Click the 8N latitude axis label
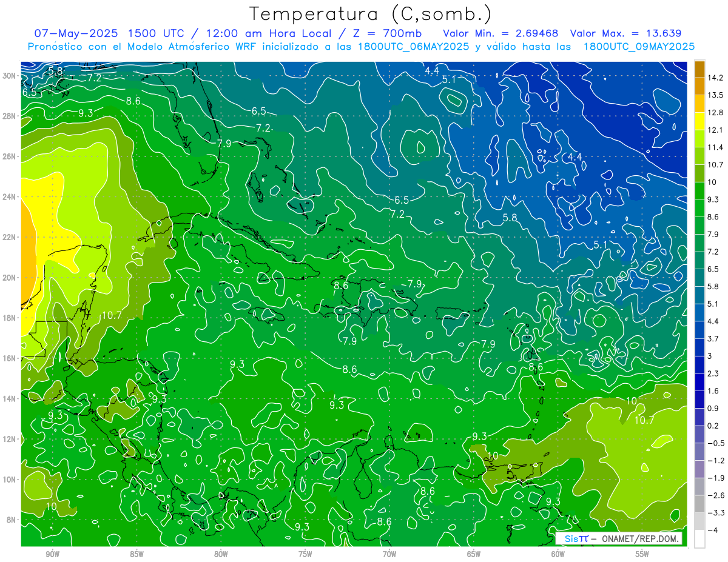Viewport: 728px width, 562px height. (12, 520)
